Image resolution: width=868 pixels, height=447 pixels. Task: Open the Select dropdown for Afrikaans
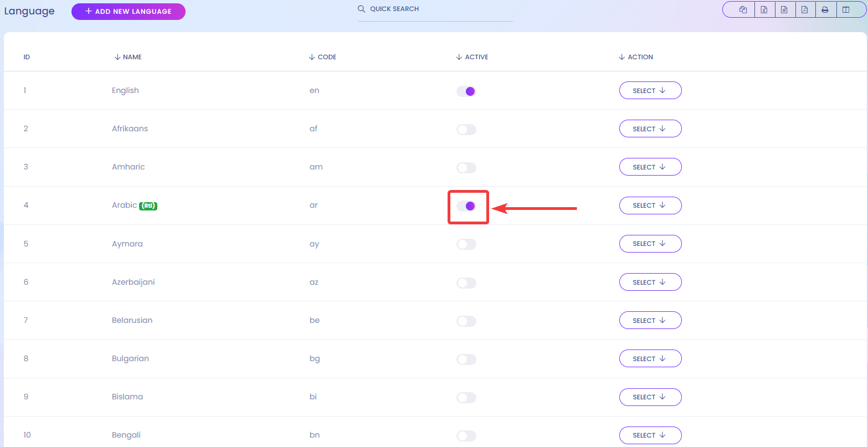(x=650, y=129)
